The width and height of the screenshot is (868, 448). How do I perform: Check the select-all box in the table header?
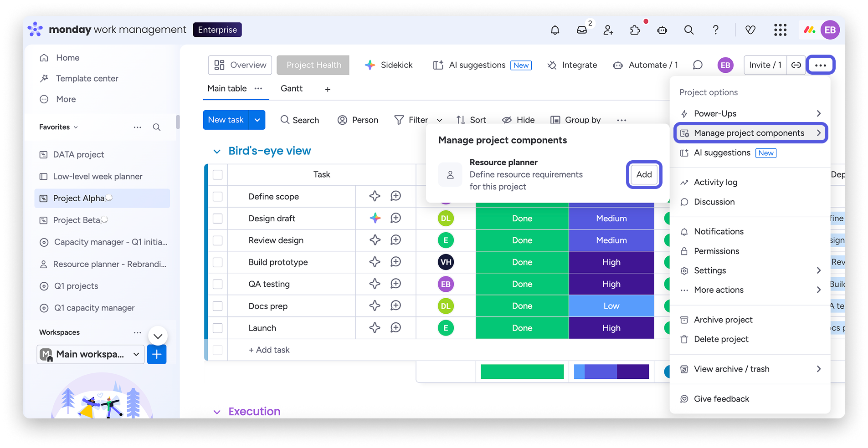218,174
